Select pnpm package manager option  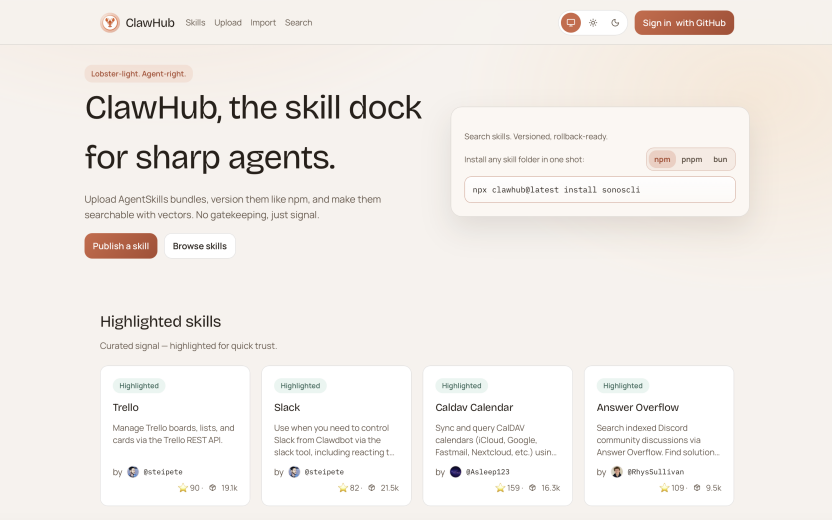point(691,159)
